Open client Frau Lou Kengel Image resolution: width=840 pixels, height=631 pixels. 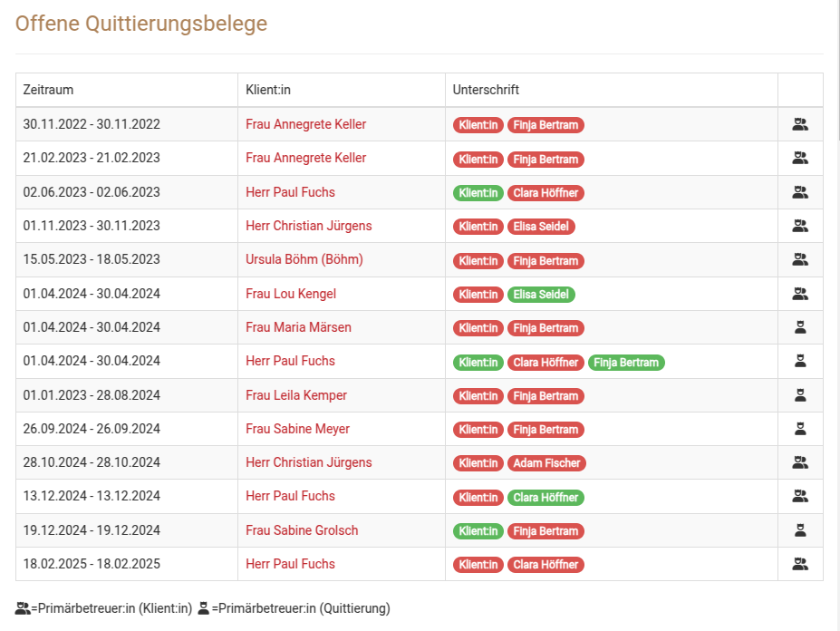(290, 294)
